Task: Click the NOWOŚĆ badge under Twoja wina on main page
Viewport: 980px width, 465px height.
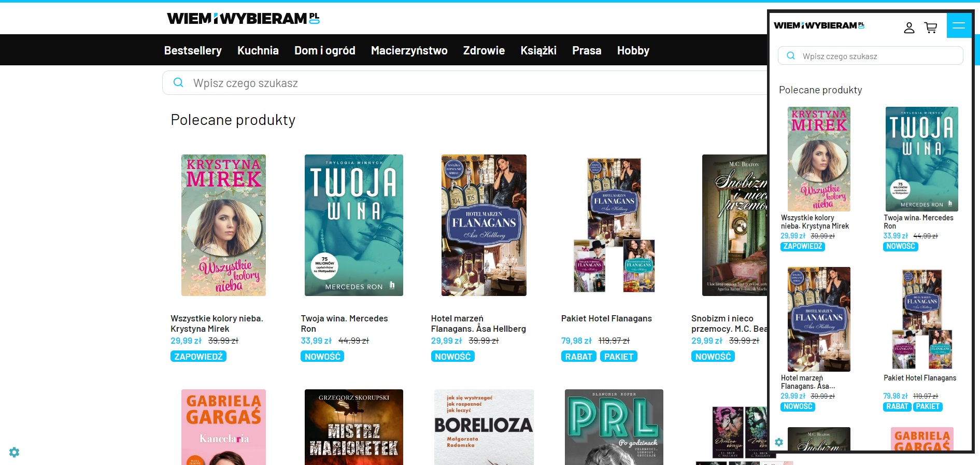Action: coord(322,357)
